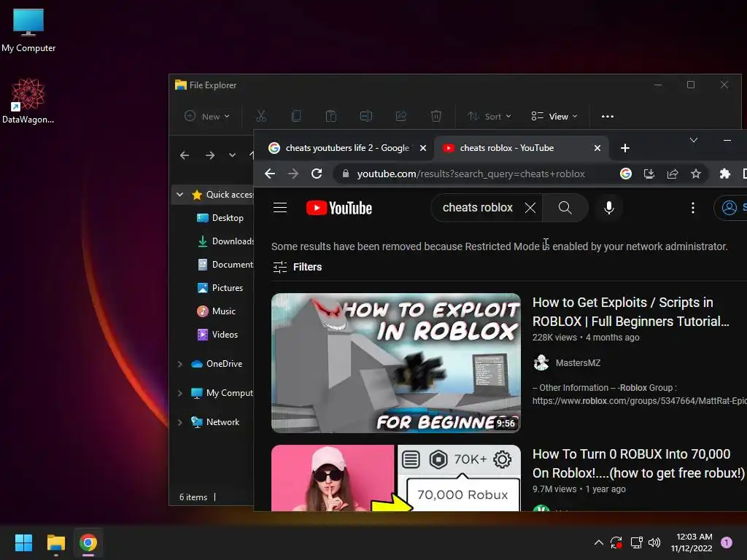This screenshot has width=747, height=560.
Task: Click the Google icon in address bar
Action: coord(625,174)
